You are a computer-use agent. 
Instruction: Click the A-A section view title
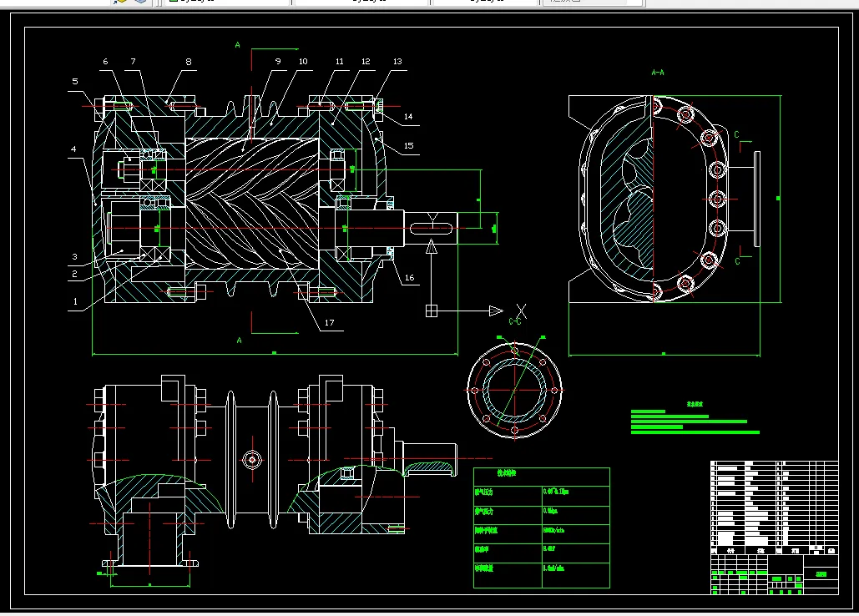coord(658,73)
